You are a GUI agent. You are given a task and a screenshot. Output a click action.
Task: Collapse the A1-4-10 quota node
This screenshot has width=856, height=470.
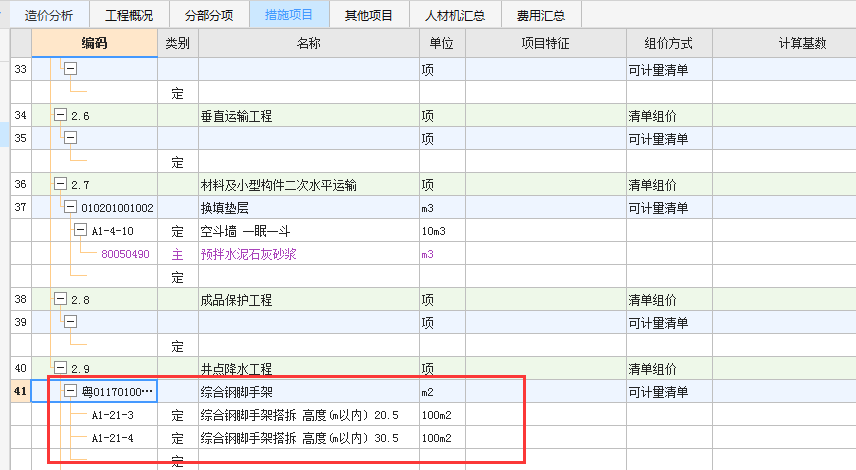pos(80,230)
